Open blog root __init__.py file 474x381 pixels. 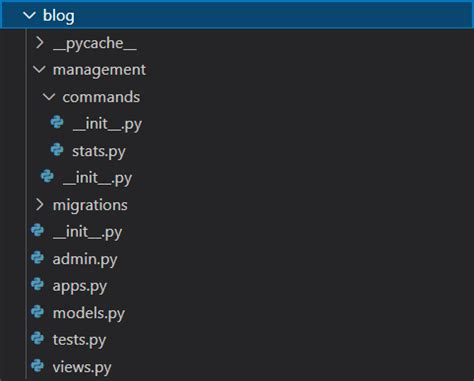pyautogui.click(x=88, y=232)
